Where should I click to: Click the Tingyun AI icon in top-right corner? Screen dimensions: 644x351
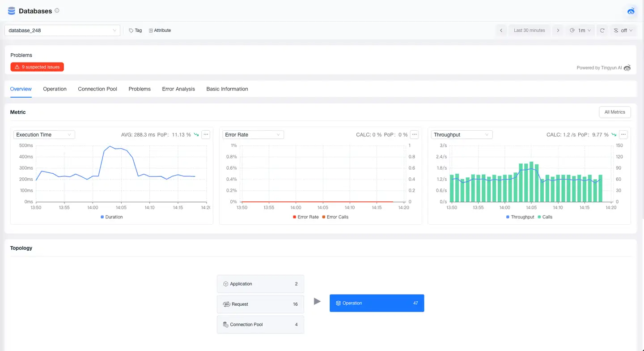(x=631, y=11)
